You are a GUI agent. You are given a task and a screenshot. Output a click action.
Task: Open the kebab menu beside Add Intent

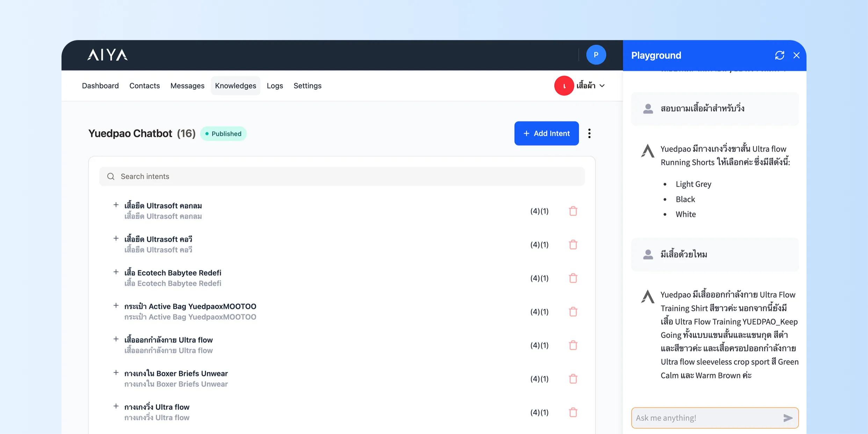589,133
